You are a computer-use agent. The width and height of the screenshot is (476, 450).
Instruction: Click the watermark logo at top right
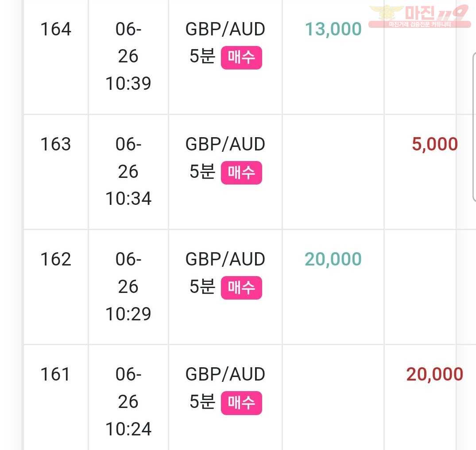tap(419, 16)
